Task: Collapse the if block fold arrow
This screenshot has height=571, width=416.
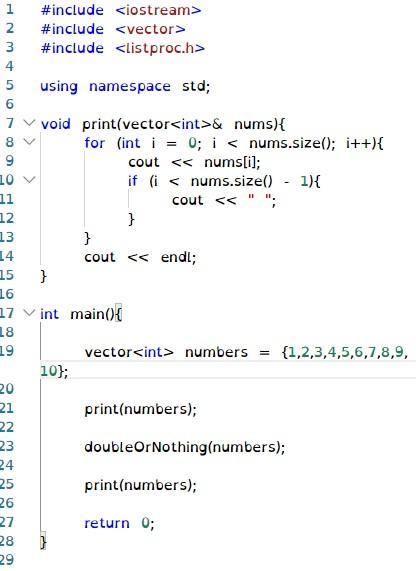Action: 29,180
